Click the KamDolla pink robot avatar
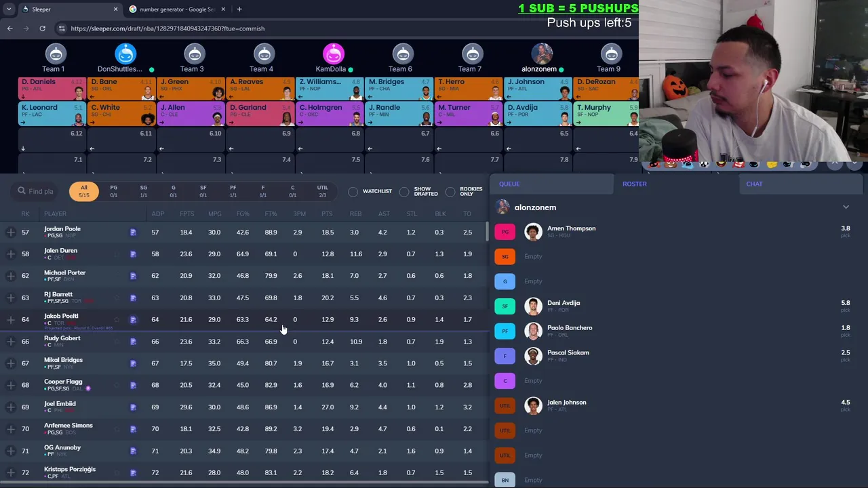The height and width of the screenshot is (488, 868). coord(334,54)
